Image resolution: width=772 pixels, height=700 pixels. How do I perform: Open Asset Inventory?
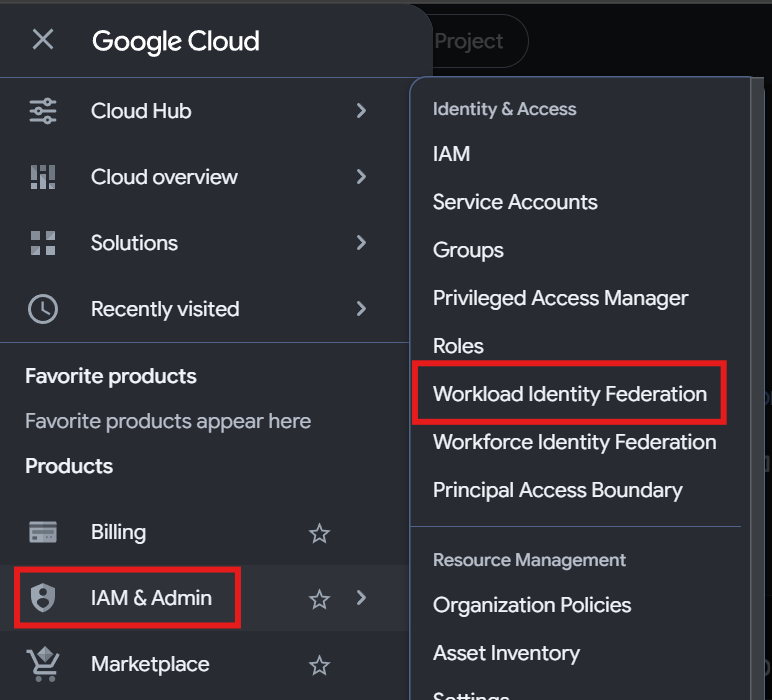pos(506,653)
